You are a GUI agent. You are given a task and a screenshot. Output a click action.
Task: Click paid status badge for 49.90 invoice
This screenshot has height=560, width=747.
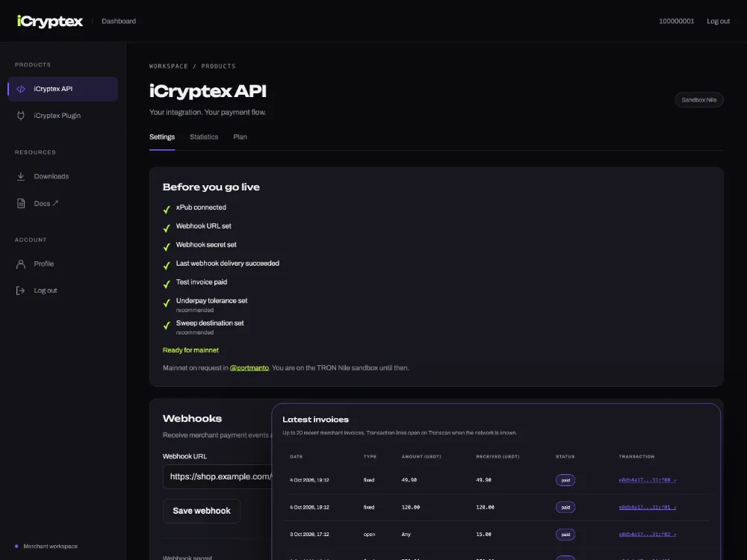(565, 480)
